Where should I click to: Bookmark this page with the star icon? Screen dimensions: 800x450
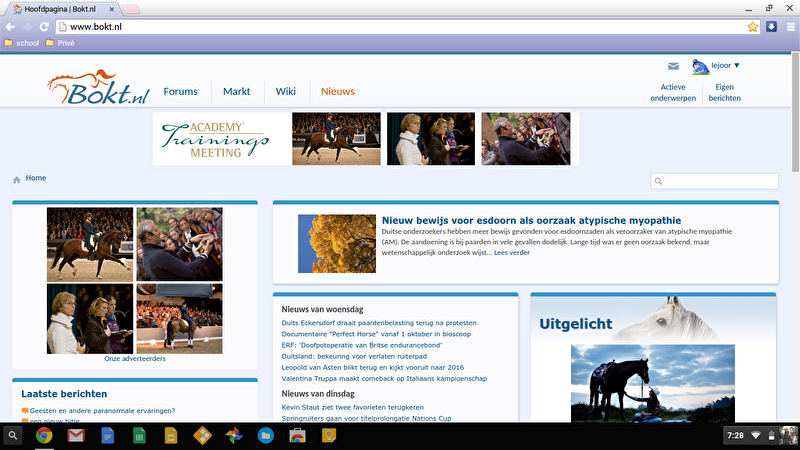[753, 27]
